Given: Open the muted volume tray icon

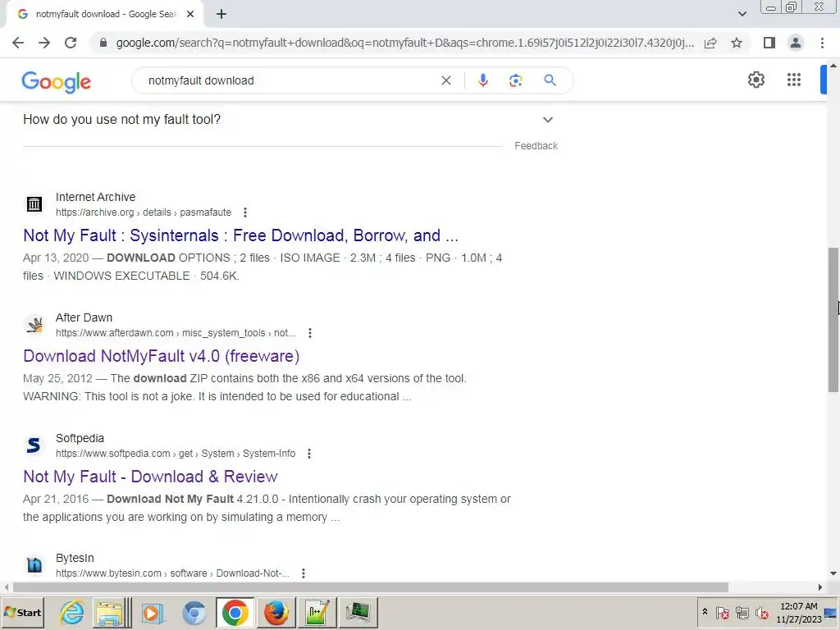Looking at the screenshot, I should point(761,612).
